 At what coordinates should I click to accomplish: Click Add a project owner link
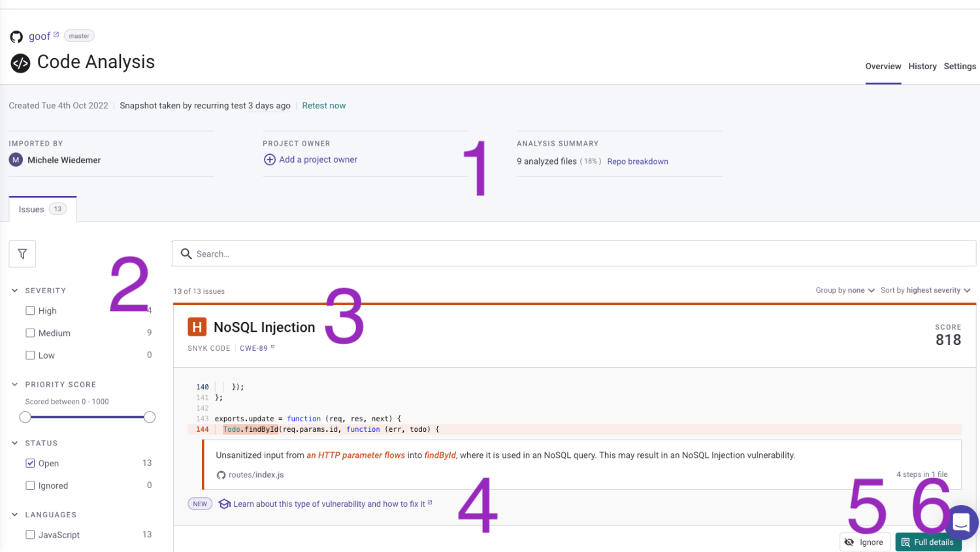pyautogui.click(x=318, y=159)
